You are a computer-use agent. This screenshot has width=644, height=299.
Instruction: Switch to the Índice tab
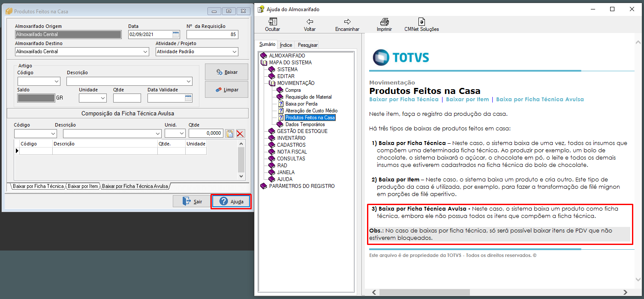click(x=286, y=45)
